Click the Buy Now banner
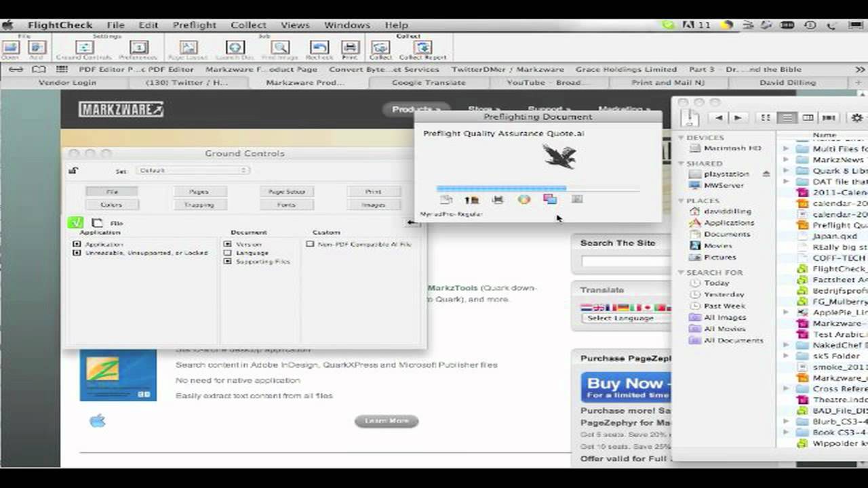The width and height of the screenshot is (868, 488). pyautogui.click(x=625, y=387)
